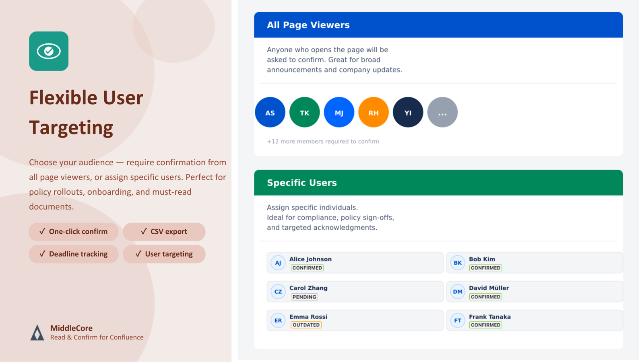Click Bob Kim's BK avatar

click(458, 263)
